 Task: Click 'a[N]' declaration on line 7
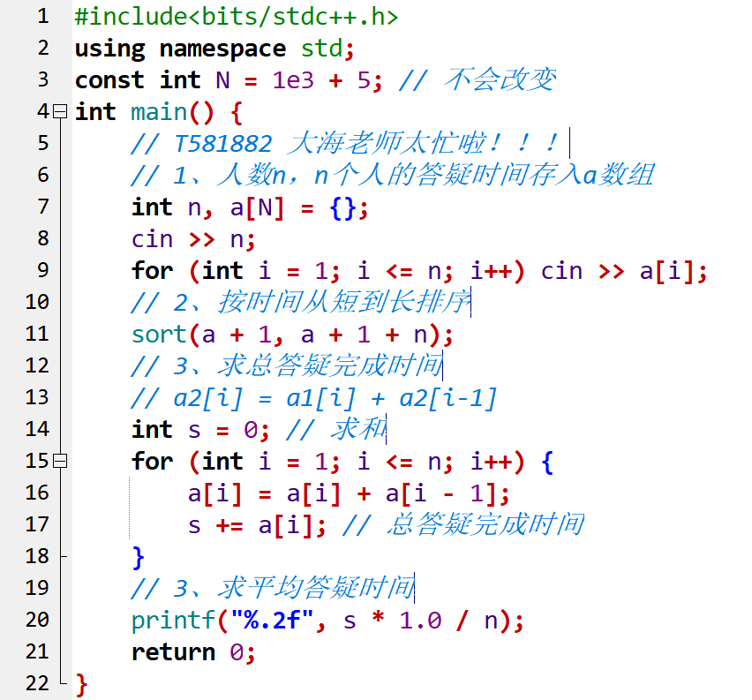point(257,208)
